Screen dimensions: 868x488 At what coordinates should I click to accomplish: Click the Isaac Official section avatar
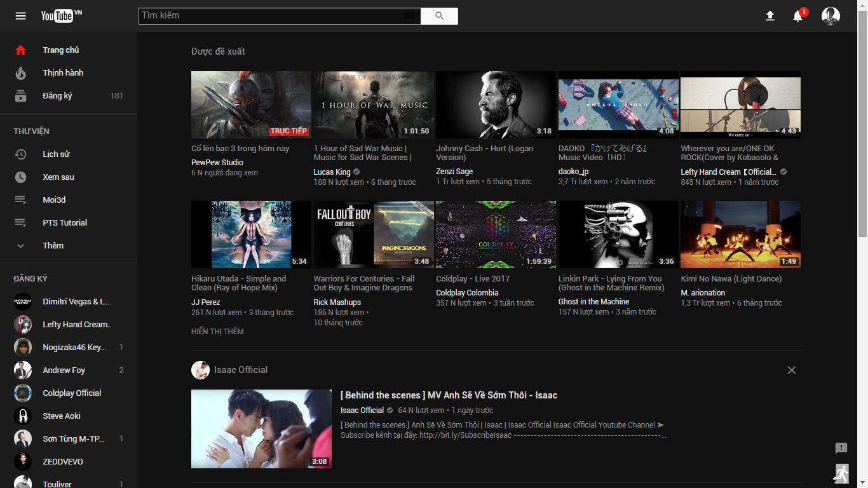pos(200,370)
